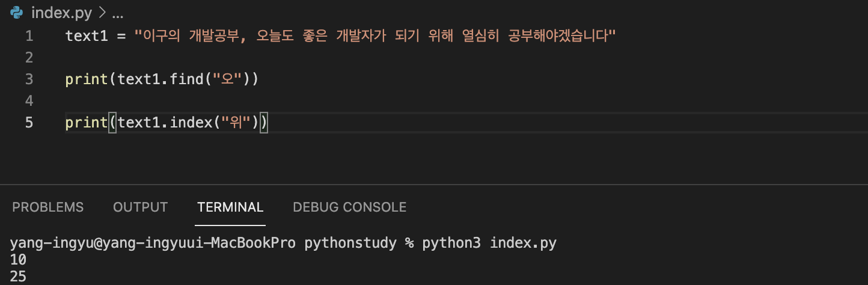
Task: Click the python3 index.py command in terminal
Action: (489, 244)
